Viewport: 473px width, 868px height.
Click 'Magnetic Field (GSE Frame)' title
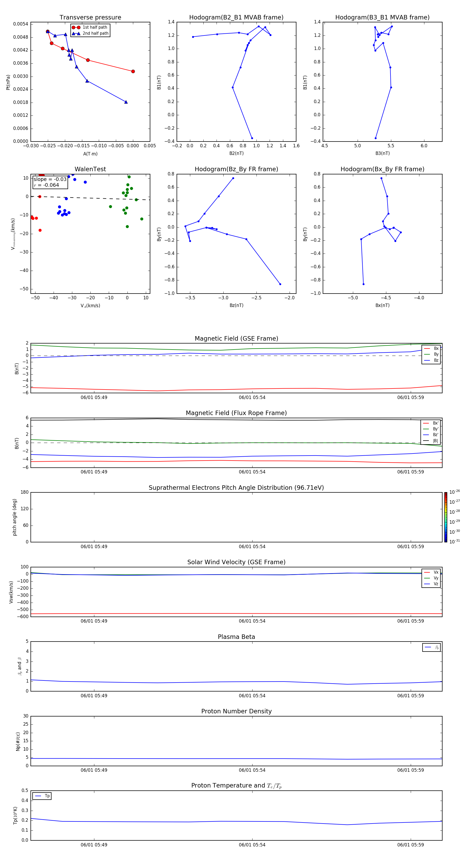coord(236,339)
